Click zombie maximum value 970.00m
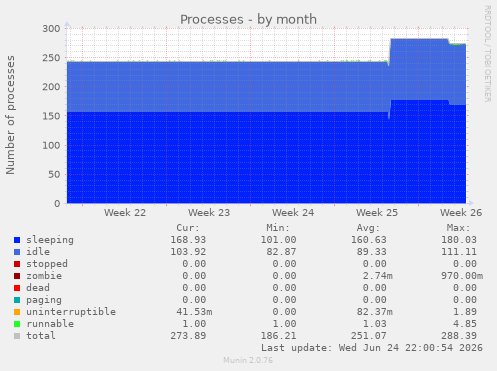The height and width of the screenshot is (371, 497). (462, 276)
